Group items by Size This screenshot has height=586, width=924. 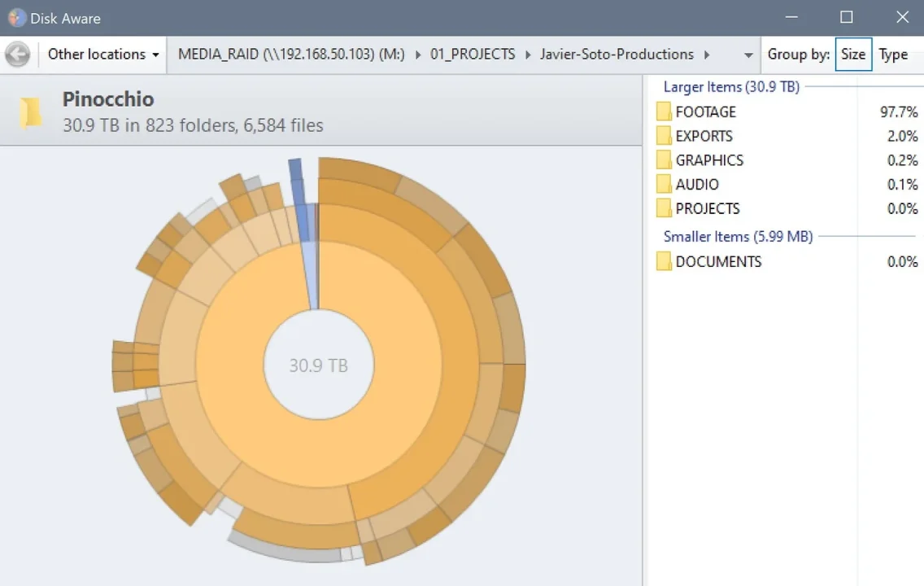click(852, 55)
